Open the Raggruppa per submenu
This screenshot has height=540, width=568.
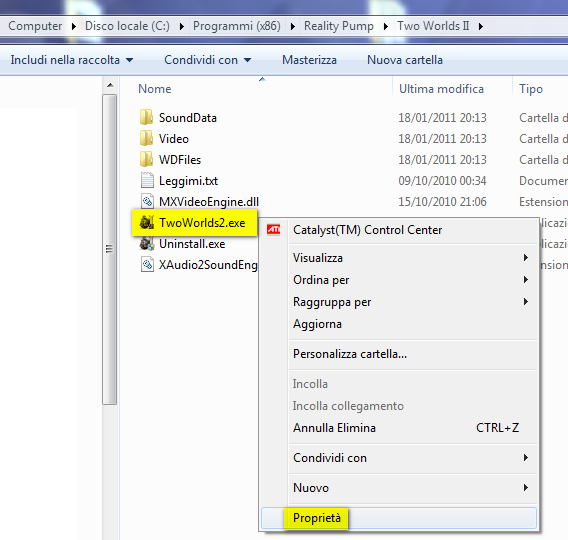click(x=398, y=302)
